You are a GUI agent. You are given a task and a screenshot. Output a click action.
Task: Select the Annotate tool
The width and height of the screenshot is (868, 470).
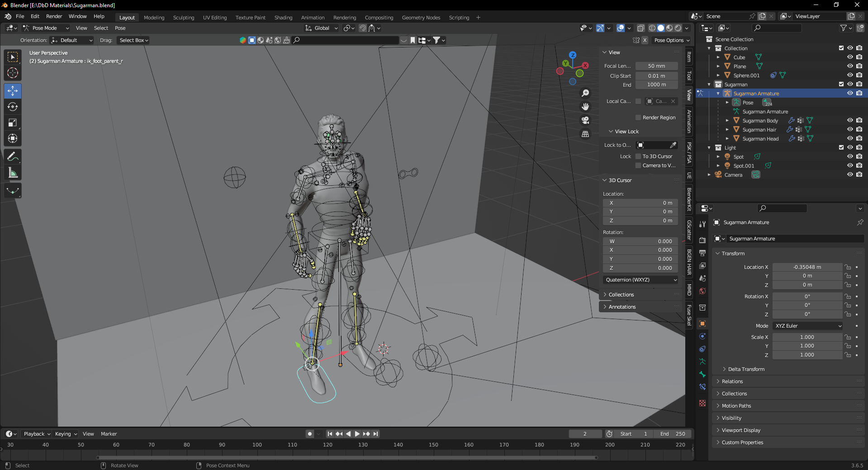[x=13, y=156]
